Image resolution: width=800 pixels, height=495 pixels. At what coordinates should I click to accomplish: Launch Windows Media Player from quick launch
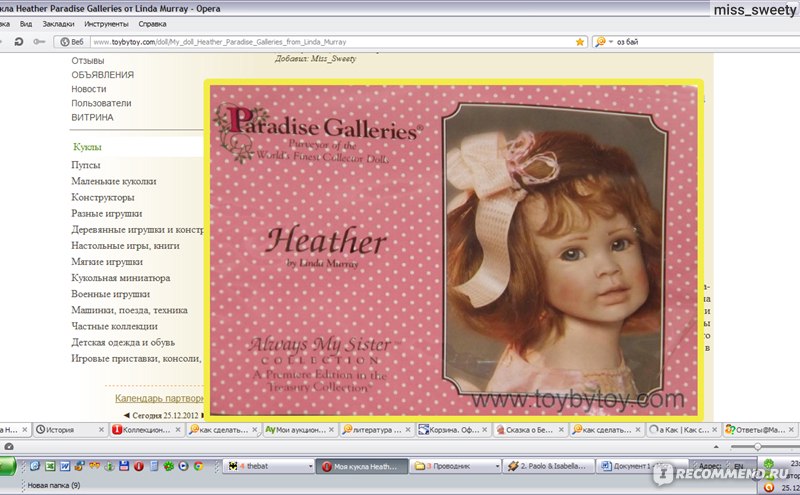coord(184,466)
